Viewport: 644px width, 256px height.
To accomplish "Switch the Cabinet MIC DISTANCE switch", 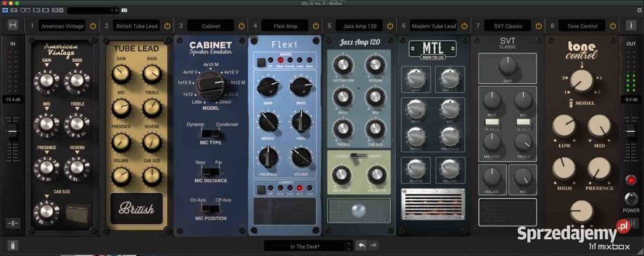I will [x=211, y=171].
